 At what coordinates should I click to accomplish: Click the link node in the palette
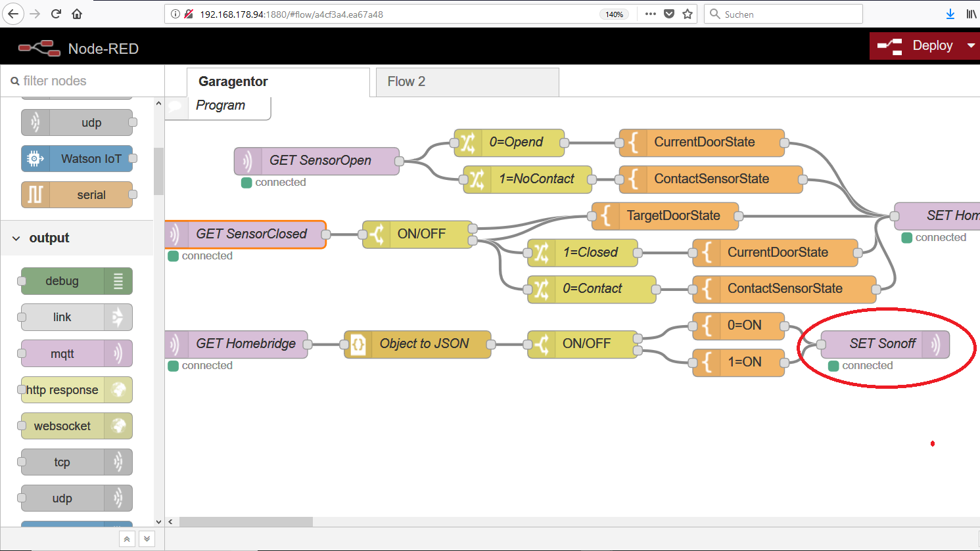pos(76,317)
